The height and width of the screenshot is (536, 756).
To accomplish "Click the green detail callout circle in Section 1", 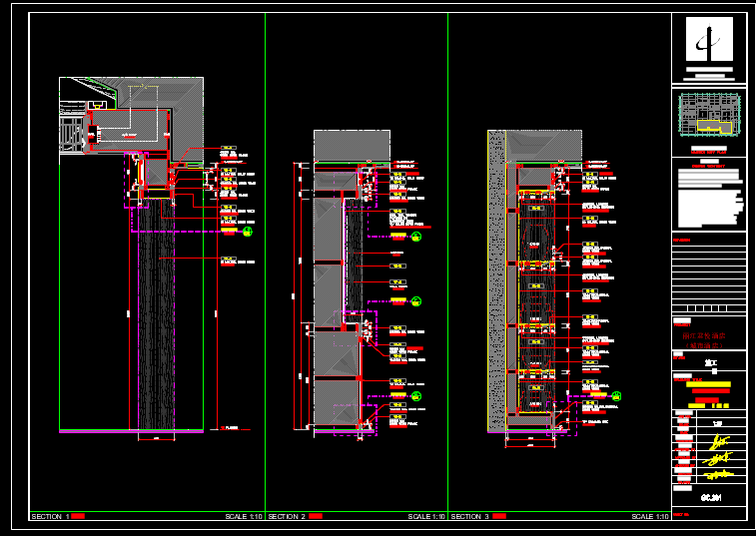I will (248, 232).
